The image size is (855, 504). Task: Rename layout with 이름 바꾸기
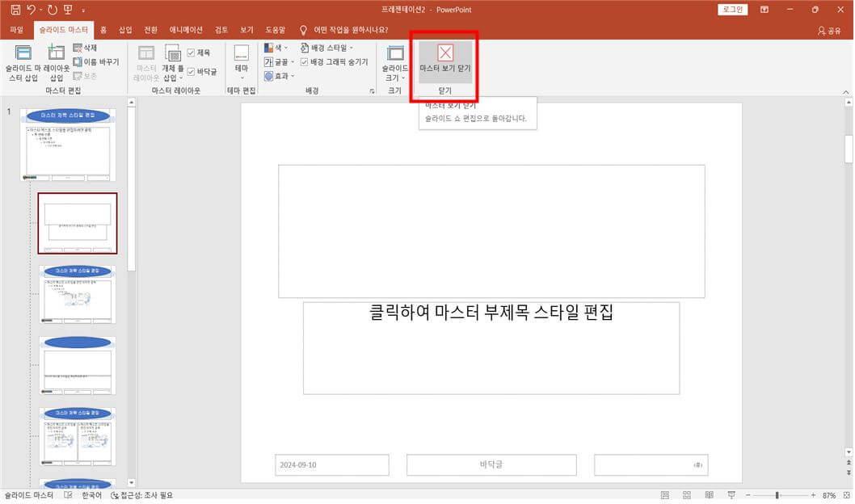click(96, 61)
